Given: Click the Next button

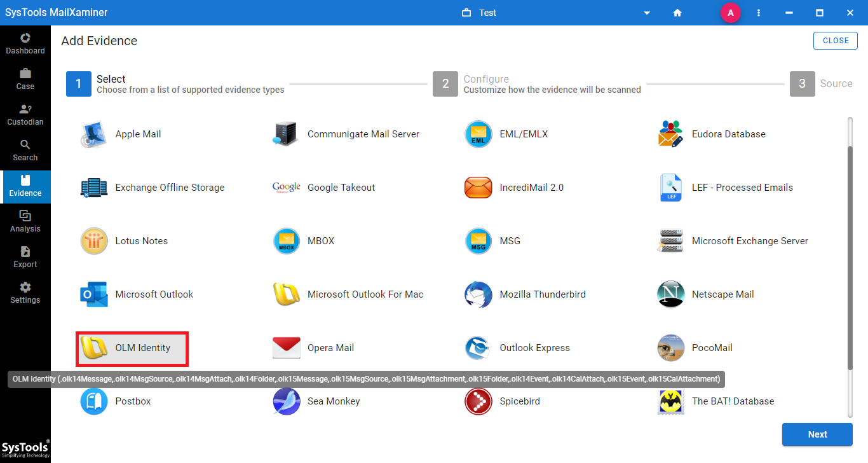Looking at the screenshot, I should click(817, 434).
